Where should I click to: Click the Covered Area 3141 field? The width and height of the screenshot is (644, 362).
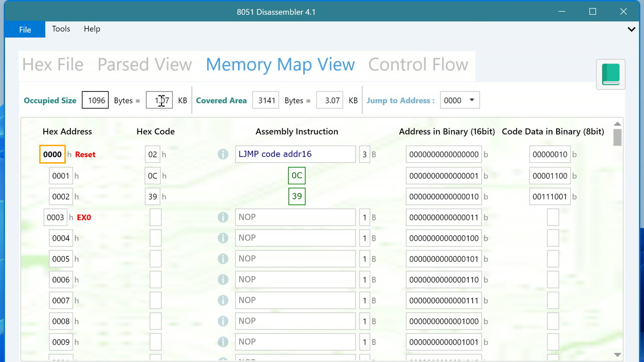265,100
